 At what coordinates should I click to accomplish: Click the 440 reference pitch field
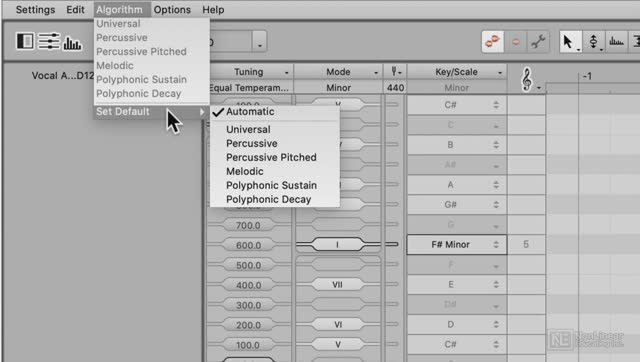point(395,87)
